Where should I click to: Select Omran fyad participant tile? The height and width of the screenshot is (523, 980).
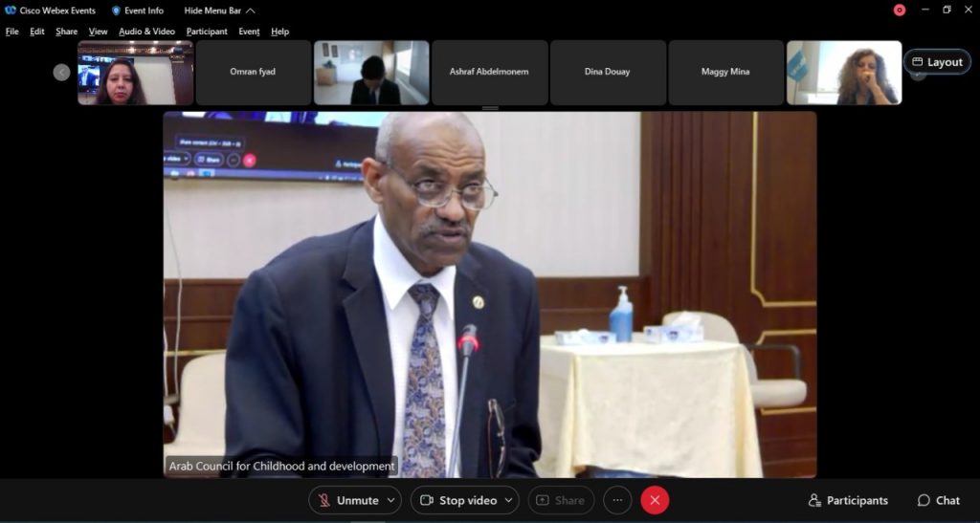(253, 73)
